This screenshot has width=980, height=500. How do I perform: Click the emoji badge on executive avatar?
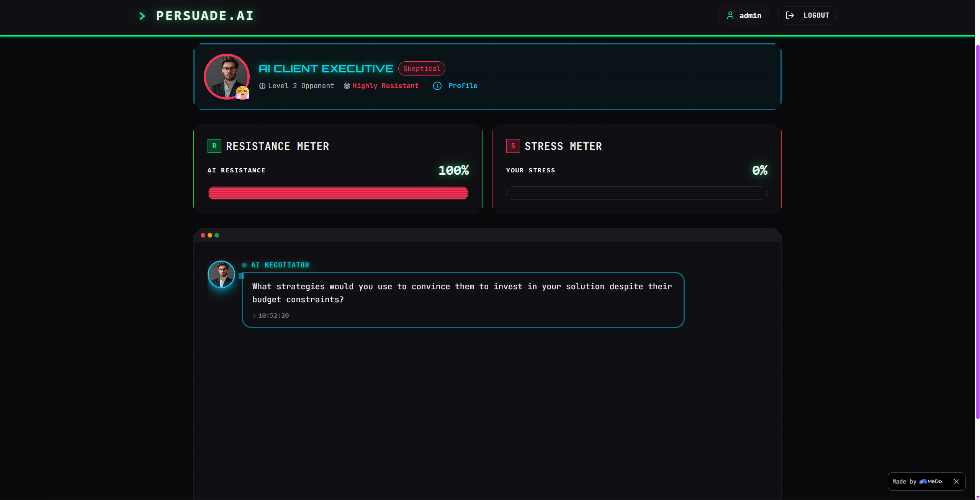pos(242,93)
